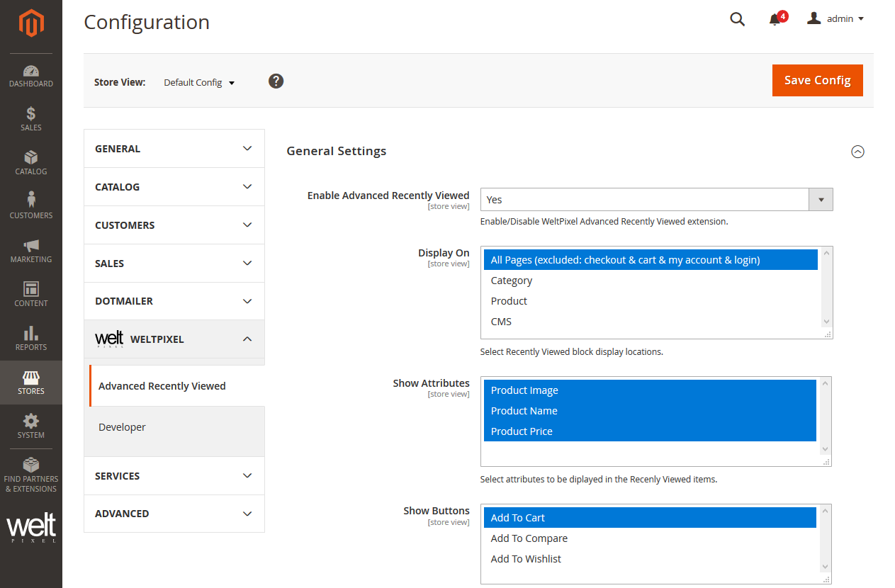Open notifications via the bell icon
Image resolution: width=895 pixels, height=588 pixels.
(x=774, y=19)
